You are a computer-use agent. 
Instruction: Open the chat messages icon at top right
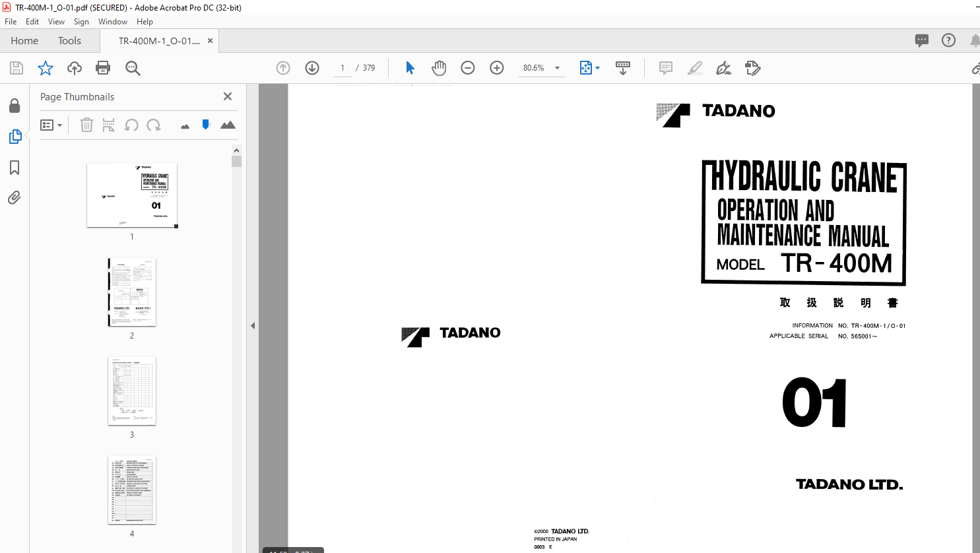coord(922,41)
